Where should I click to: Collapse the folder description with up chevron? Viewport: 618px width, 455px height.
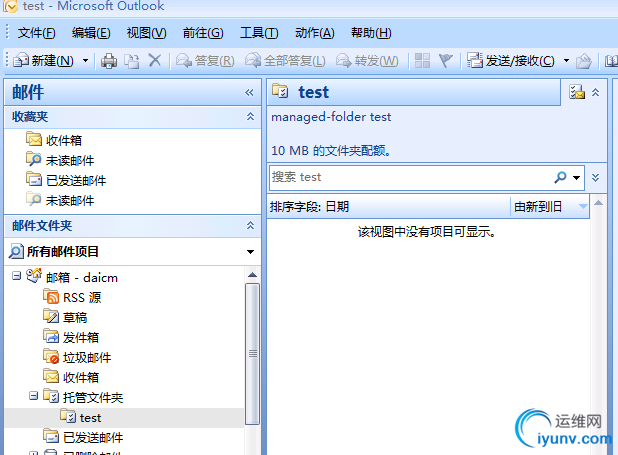596,92
